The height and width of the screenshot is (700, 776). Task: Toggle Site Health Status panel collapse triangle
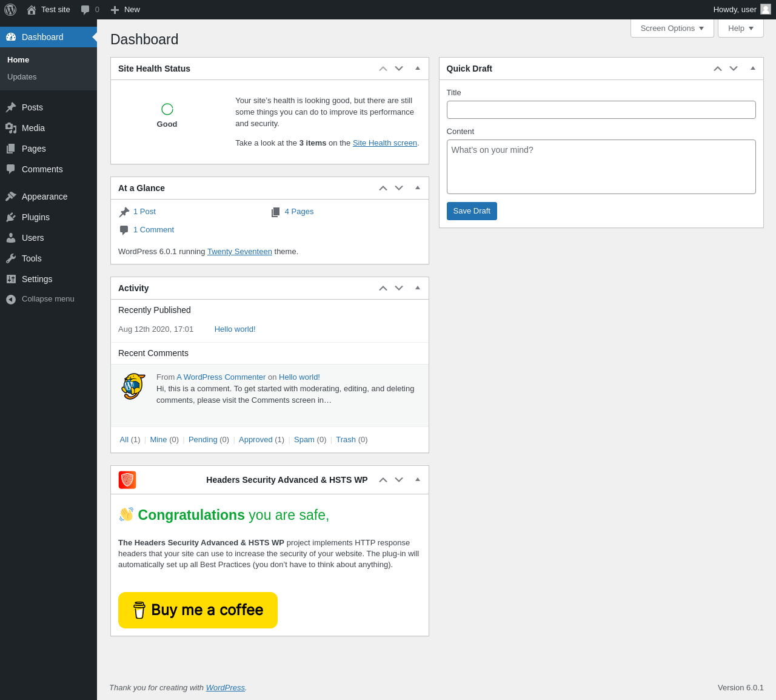point(418,69)
